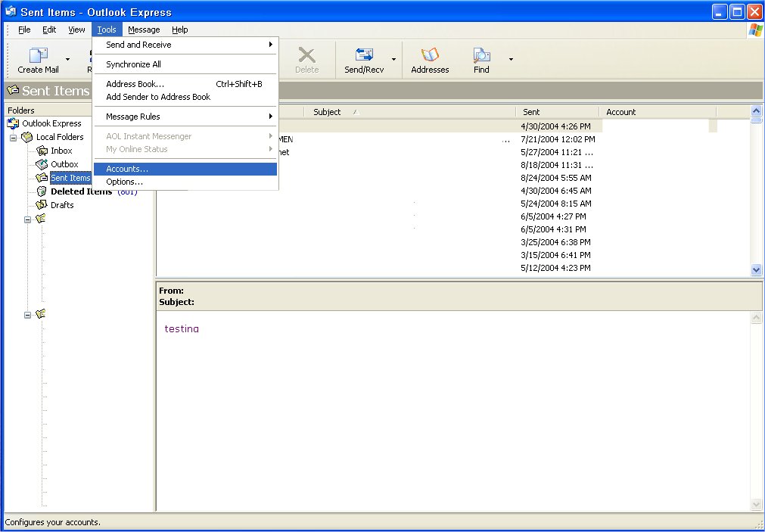Select the Local Folders label
This screenshot has width=765, height=532.
pos(60,137)
